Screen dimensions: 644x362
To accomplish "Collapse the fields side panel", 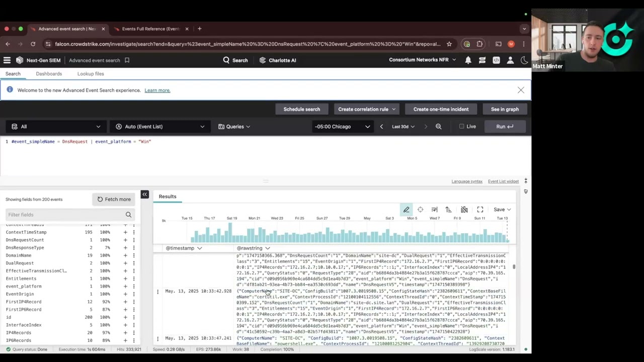I will [x=144, y=195].
